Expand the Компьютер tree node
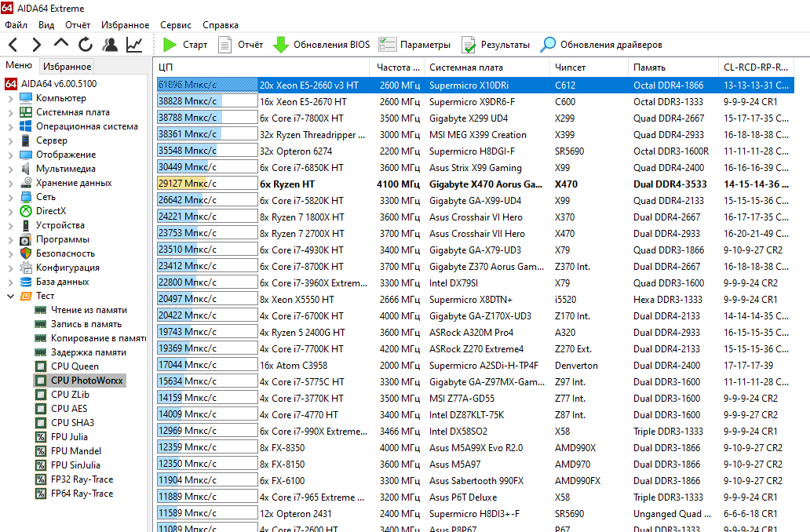The width and height of the screenshot is (810, 532). (x=10, y=98)
